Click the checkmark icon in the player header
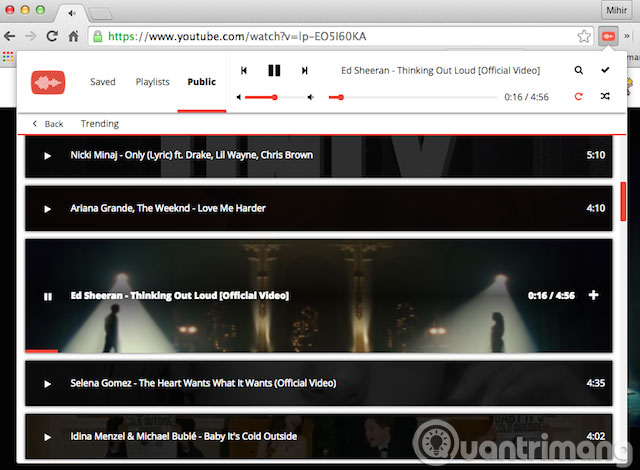640x470 pixels. pos(605,70)
